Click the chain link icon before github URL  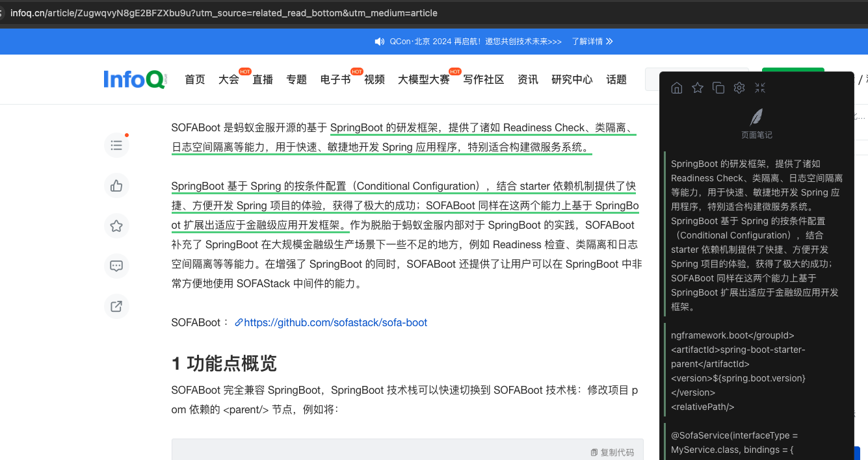tap(239, 322)
